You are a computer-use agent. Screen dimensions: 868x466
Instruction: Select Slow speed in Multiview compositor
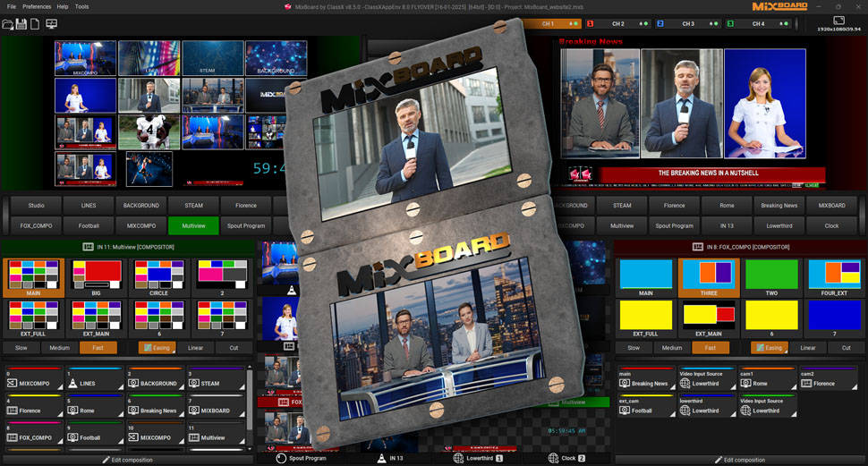pyautogui.click(x=20, y=348)
